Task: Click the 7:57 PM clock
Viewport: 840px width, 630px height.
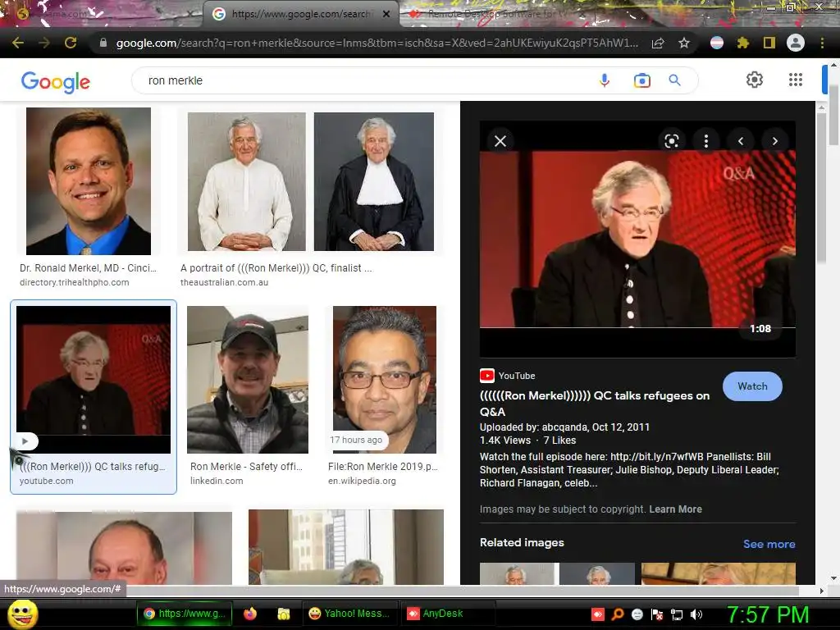Action: pyautogui.click(x=768, y=614)
